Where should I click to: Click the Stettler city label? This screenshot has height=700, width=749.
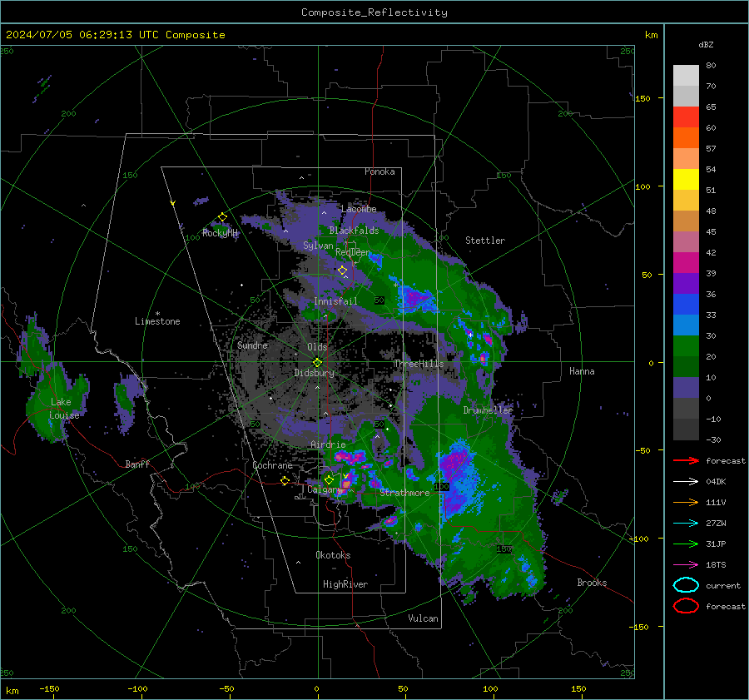pyautogui.click(x=485, y=241)
